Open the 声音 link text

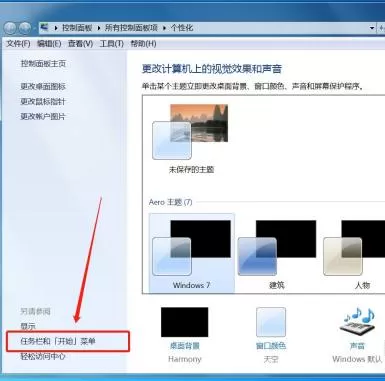[x=357, y=346]
